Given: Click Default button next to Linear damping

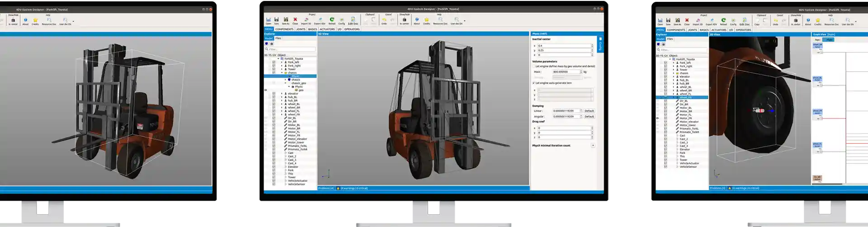Looking at the screenshot, I should point(589,111).
